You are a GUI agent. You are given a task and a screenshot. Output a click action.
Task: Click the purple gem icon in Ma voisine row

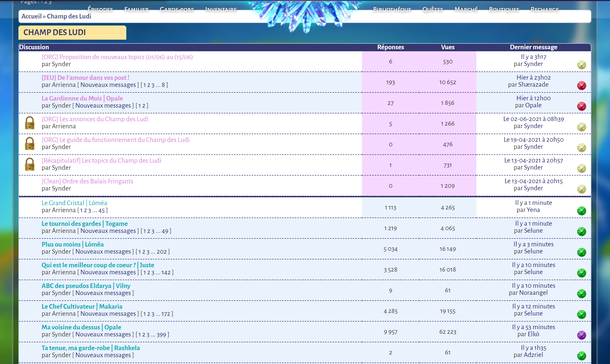581,335
